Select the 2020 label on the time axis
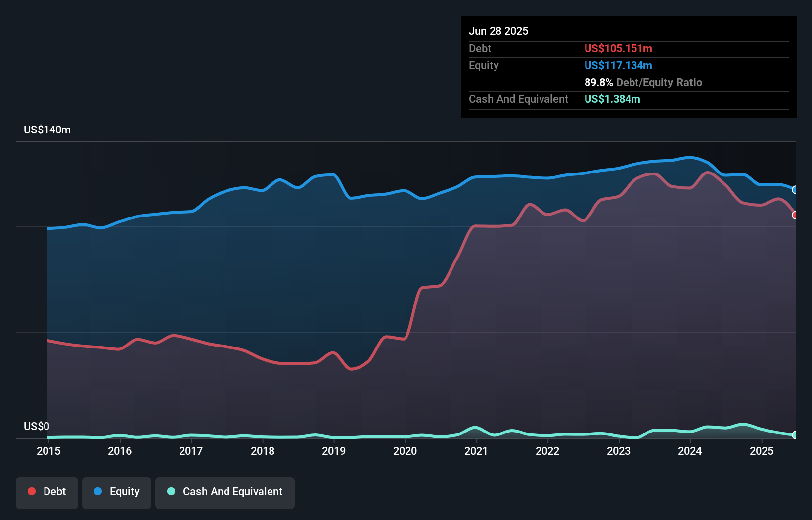Image resolution: width=812 pixels, height=520 pixels. 405,451
